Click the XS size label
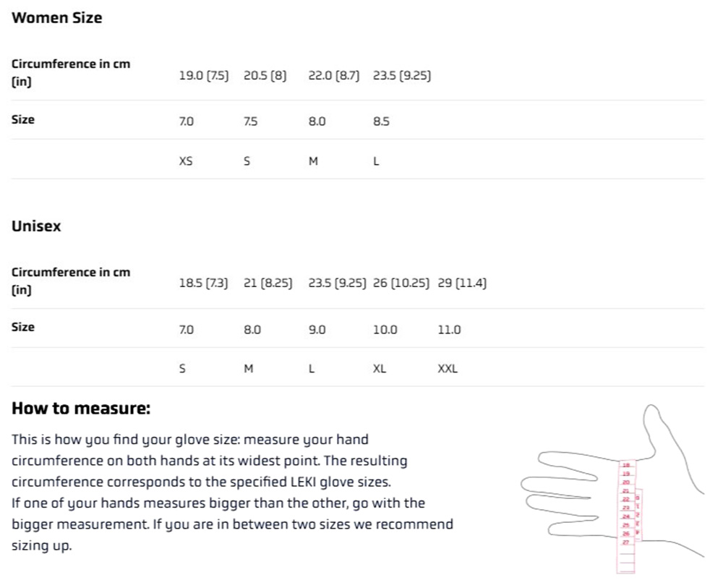 (x=186, y=161)
